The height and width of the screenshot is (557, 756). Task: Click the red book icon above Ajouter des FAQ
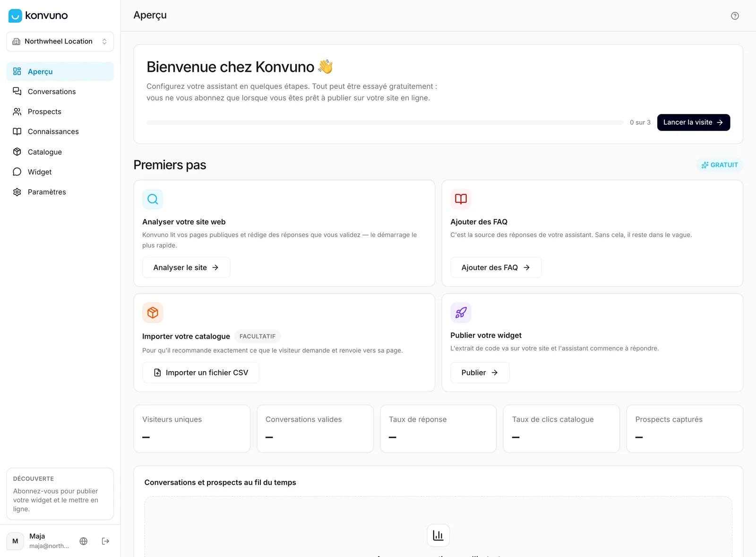click(461, 199)
